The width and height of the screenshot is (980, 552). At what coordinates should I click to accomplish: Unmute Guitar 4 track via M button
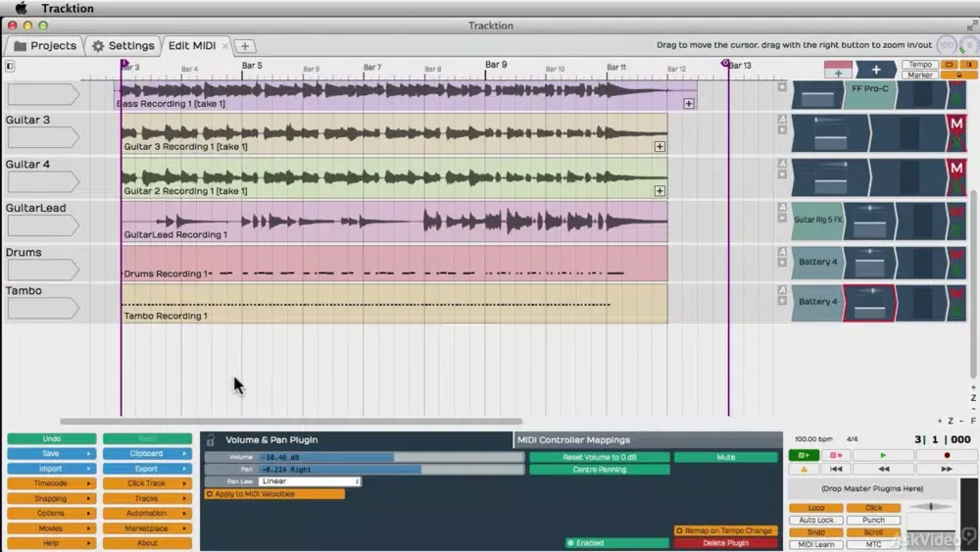click(956, 169)
